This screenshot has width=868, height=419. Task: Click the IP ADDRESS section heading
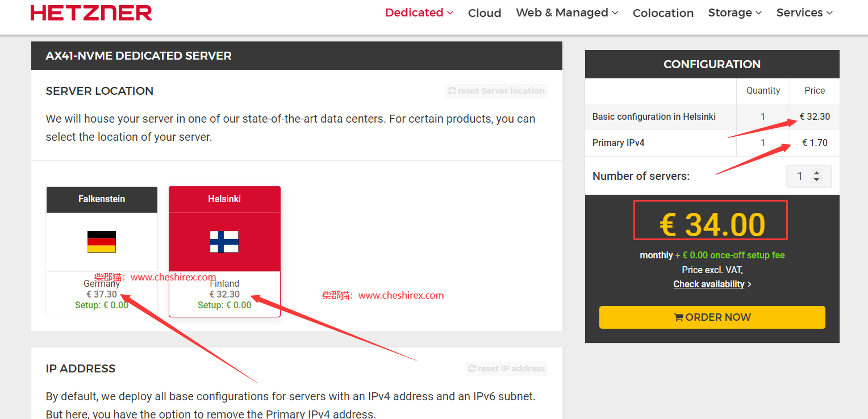pyautogui.click(x=81, y=368)
